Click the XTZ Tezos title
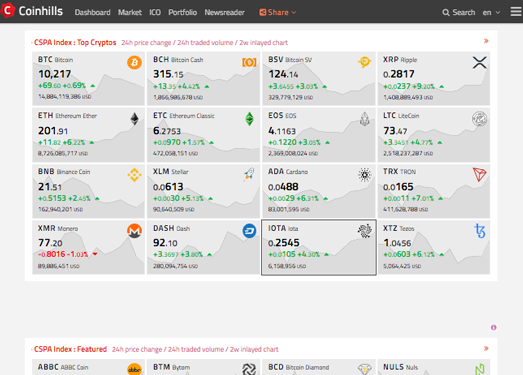523x375 pixels. (399, 229)
